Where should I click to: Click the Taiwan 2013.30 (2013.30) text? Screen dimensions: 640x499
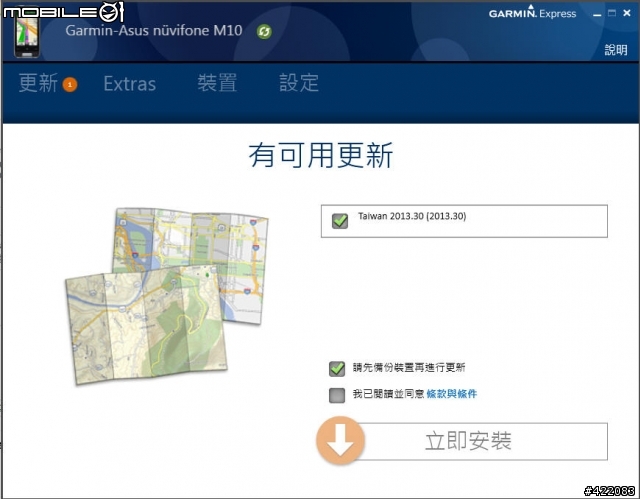click(x=412, y=216)
